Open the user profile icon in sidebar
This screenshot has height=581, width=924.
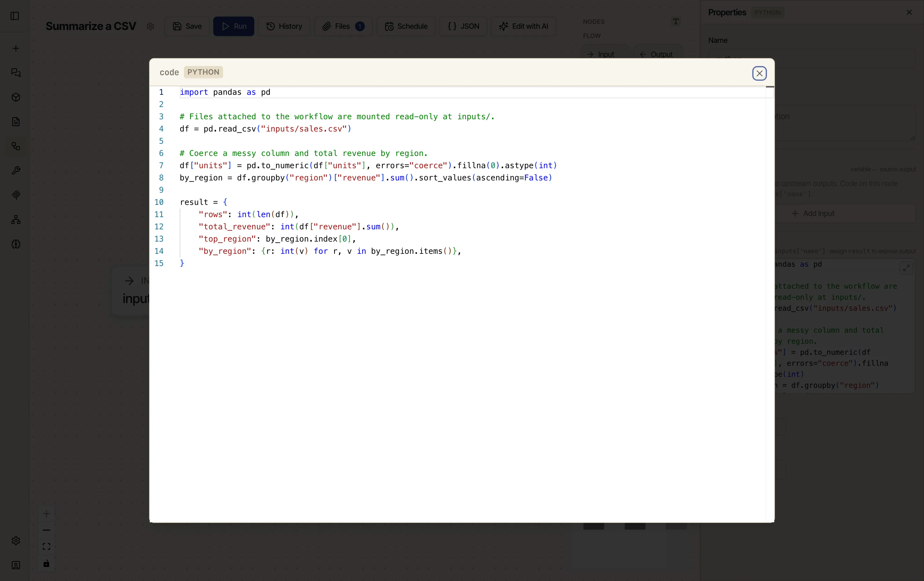tap(16, 565)
